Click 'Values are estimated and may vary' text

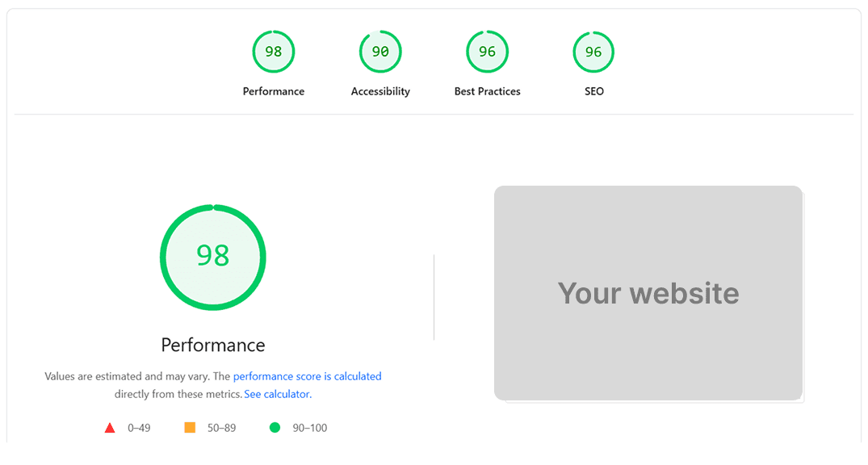[128, 376]
